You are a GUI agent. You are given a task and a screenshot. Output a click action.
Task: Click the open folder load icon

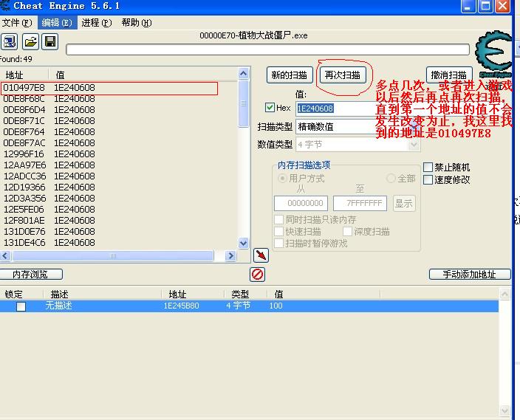coord(30,42)
